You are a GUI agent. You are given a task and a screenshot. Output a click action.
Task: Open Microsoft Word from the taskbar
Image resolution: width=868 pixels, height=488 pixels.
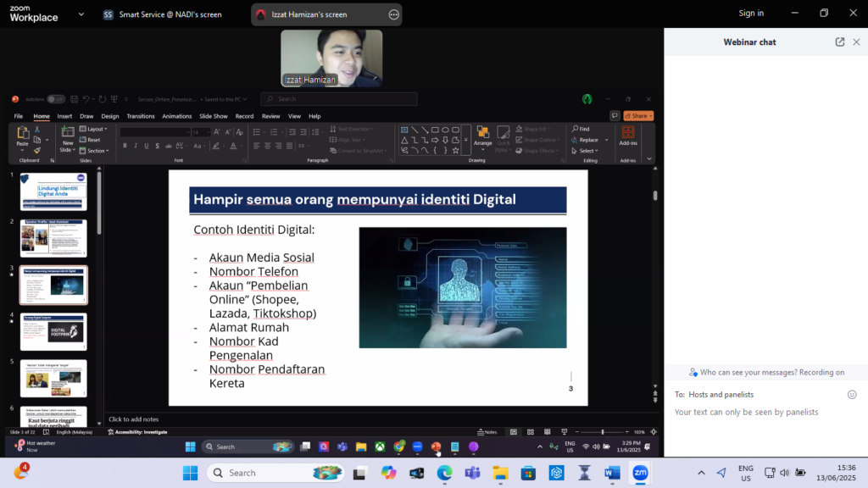(612, 473)
